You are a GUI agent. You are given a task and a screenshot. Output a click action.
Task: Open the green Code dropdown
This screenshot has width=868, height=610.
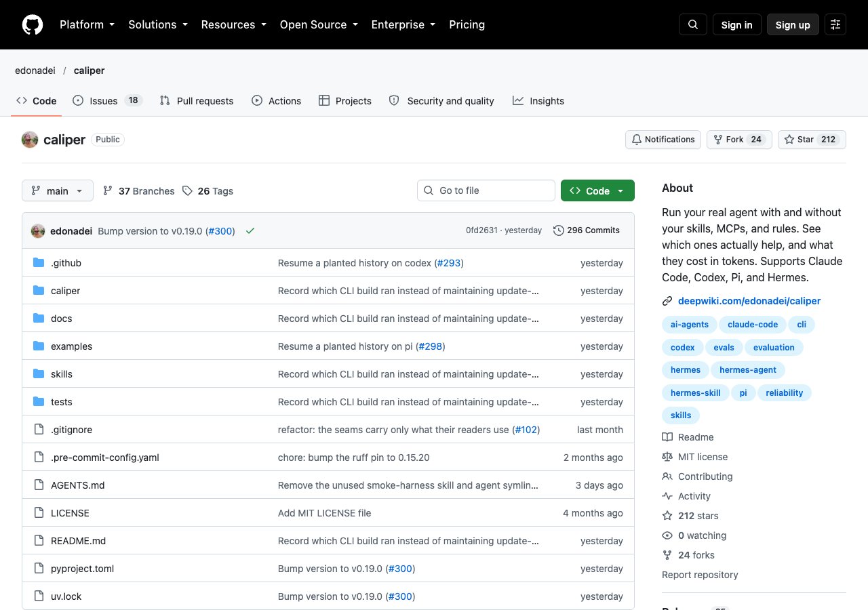[597, 190]
